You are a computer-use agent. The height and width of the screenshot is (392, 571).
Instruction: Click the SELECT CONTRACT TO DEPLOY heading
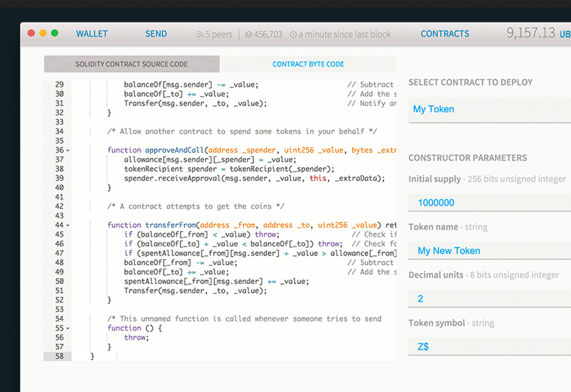(x=470, y=82)
